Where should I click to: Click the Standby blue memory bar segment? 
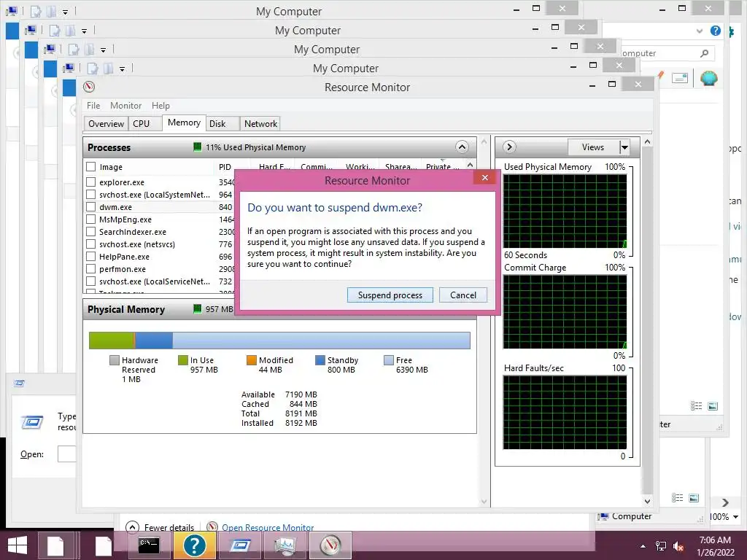click(154, 341)
